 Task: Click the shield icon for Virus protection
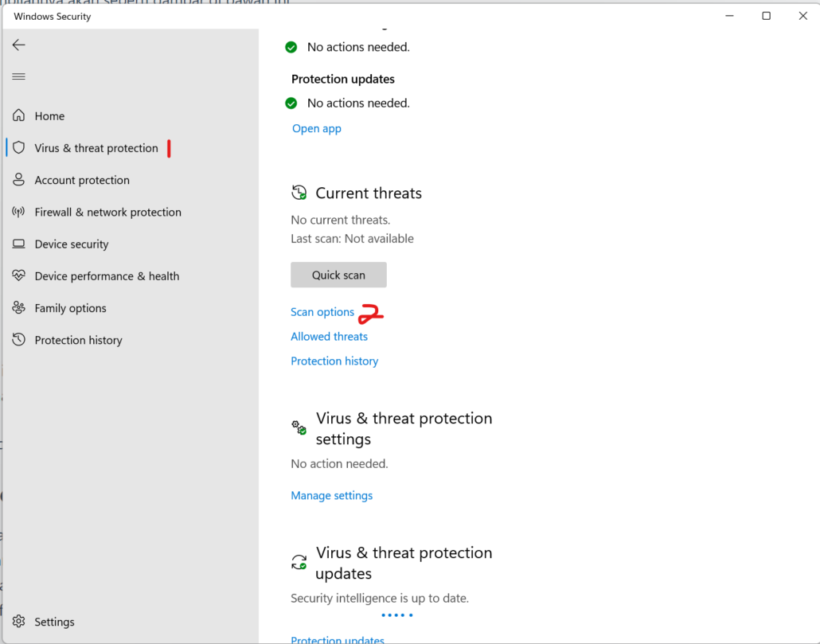(19, 148)
